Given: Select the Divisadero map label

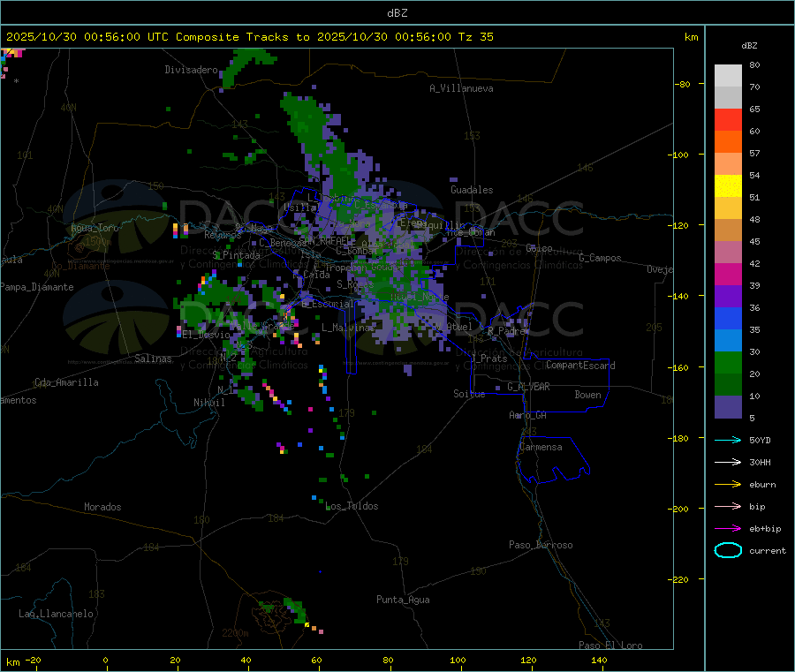Looking at the screenshot, I should (191, 70).
